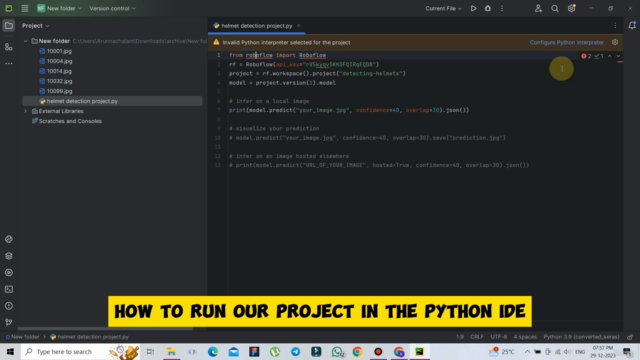Click project panel horizontal scrollbar
The image size is (640, 360).
pyautogui.click(x=105, y=329)
